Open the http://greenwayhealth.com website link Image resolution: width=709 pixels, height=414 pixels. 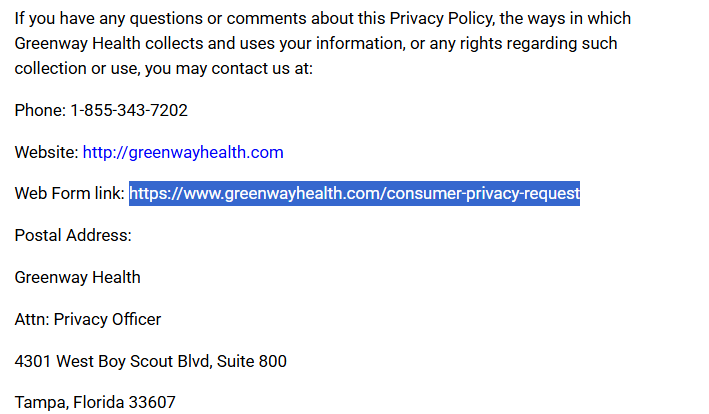point(183,152)
